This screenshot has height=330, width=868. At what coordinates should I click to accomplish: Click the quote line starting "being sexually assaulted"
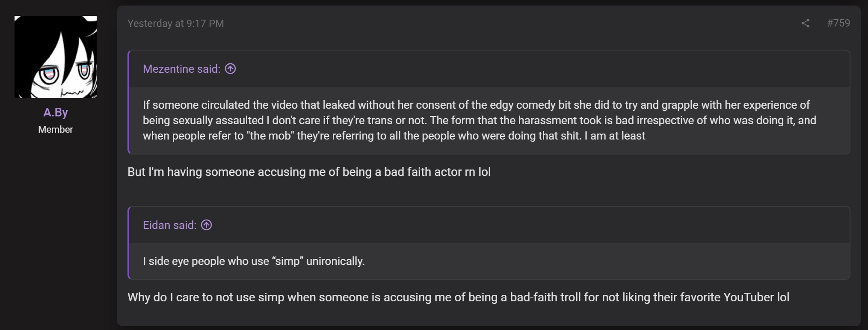[480, 120]
